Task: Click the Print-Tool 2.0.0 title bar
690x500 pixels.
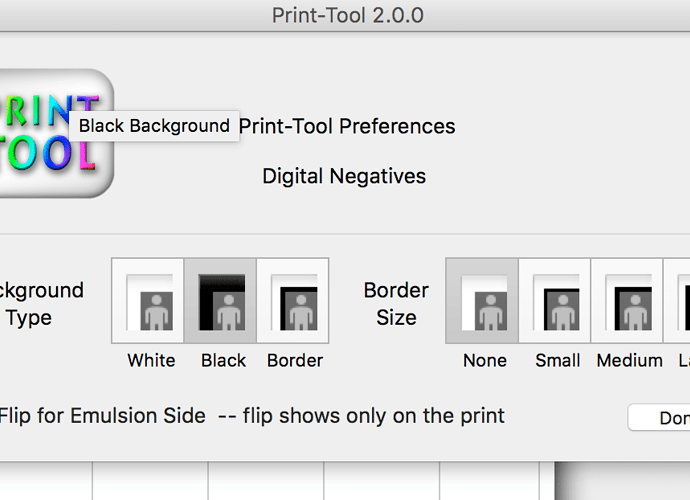Action: pos(347,15)
